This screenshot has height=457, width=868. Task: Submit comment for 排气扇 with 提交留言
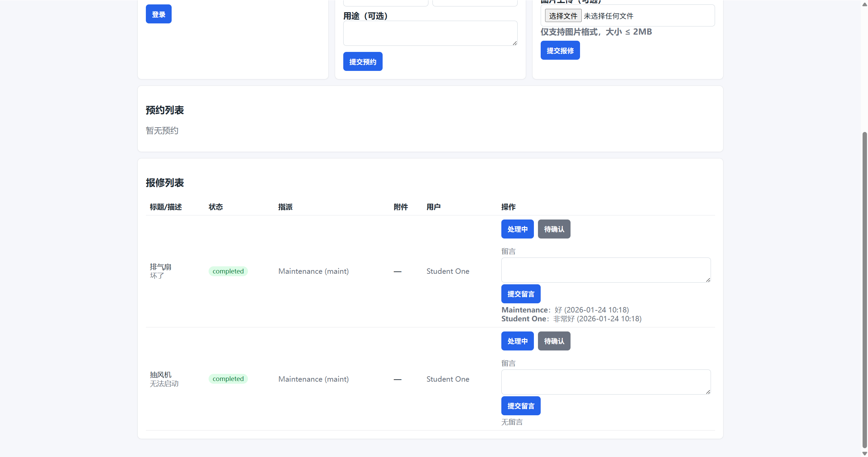pos(521,294)
